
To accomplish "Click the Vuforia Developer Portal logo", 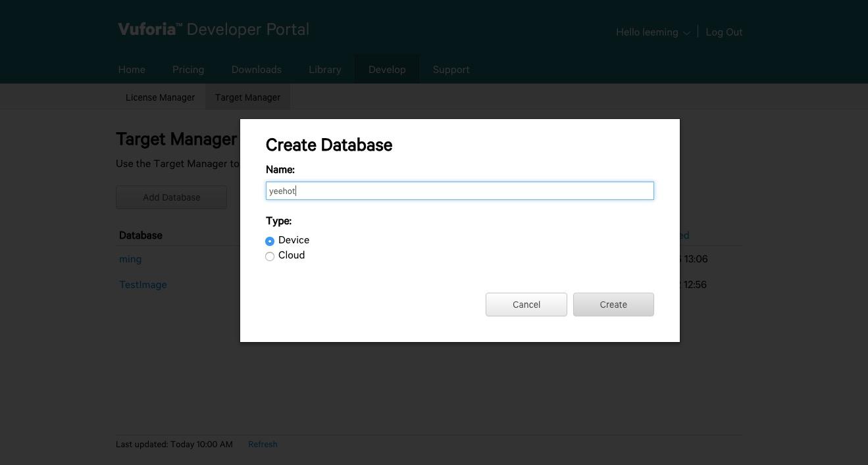I will (x=213, y=30).
